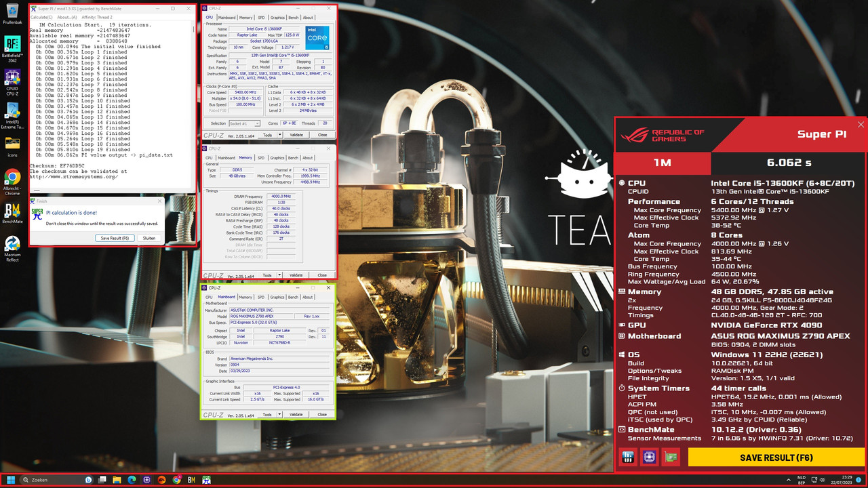868x488 pixels.
Task: Click Close button in bottom CPU-Z window
Action: click(x=322, y=415)
